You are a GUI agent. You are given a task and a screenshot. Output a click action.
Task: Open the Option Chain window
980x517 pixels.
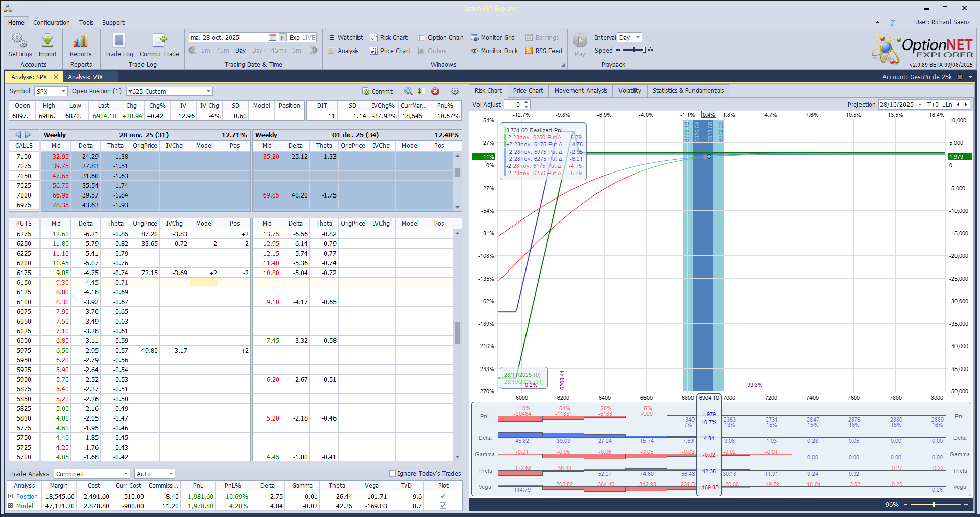(441, 37)
